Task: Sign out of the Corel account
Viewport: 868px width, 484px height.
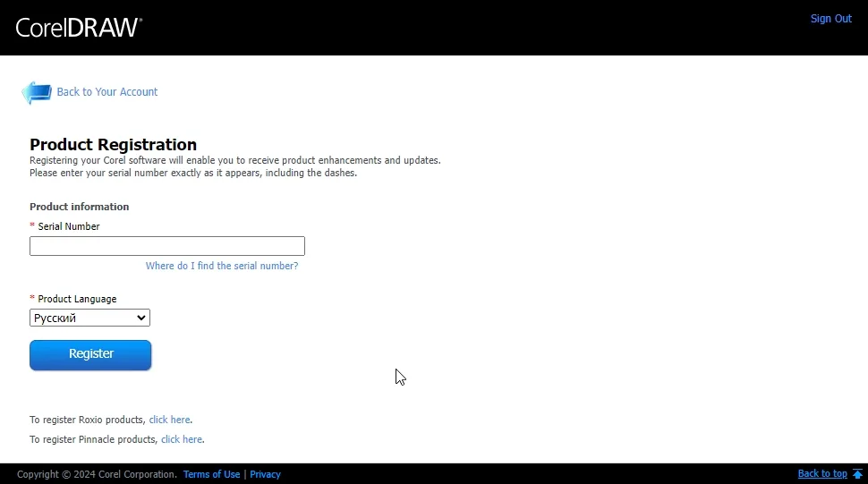Action: [830, 19]
